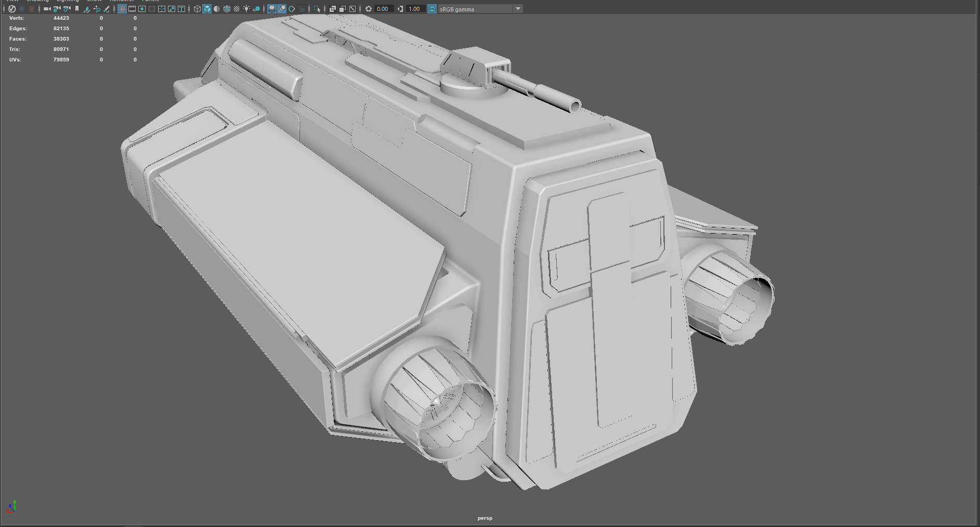Click the Exposure value field 0.00
The width and height of the screenshot is (980, 527).
[x=383, y=9]
